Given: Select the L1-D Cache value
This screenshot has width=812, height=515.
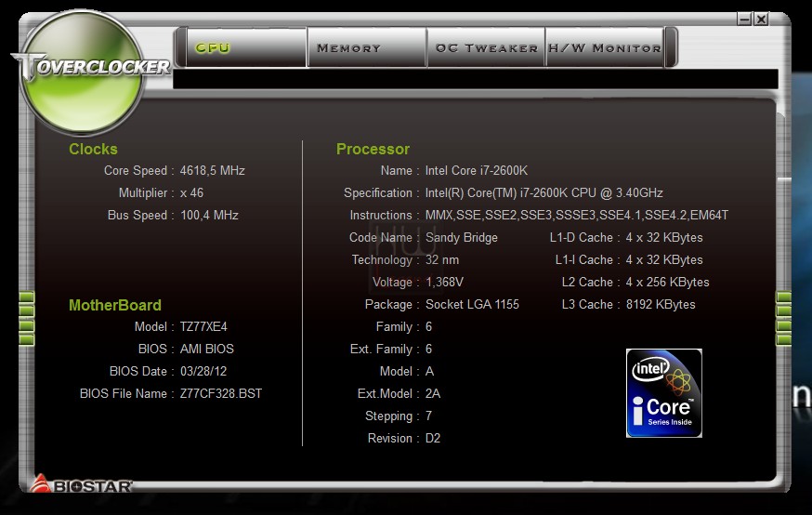Looking at the screenshot, I should point(664,237).
